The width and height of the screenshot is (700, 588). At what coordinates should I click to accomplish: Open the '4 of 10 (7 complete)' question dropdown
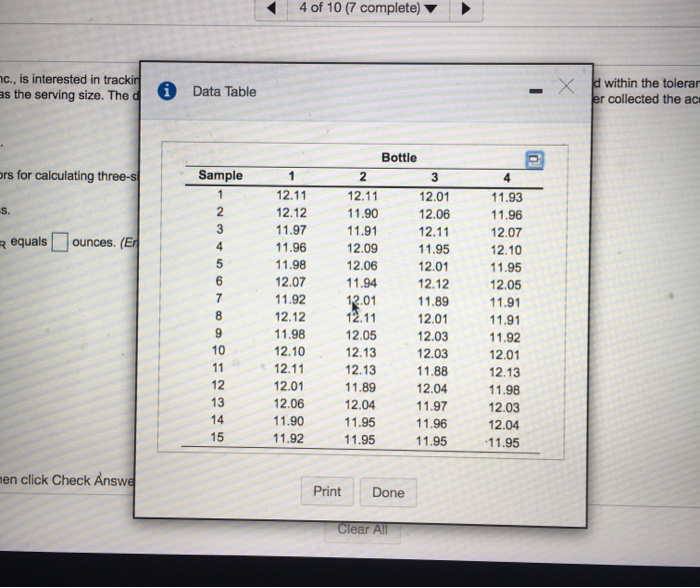point(368,8)
